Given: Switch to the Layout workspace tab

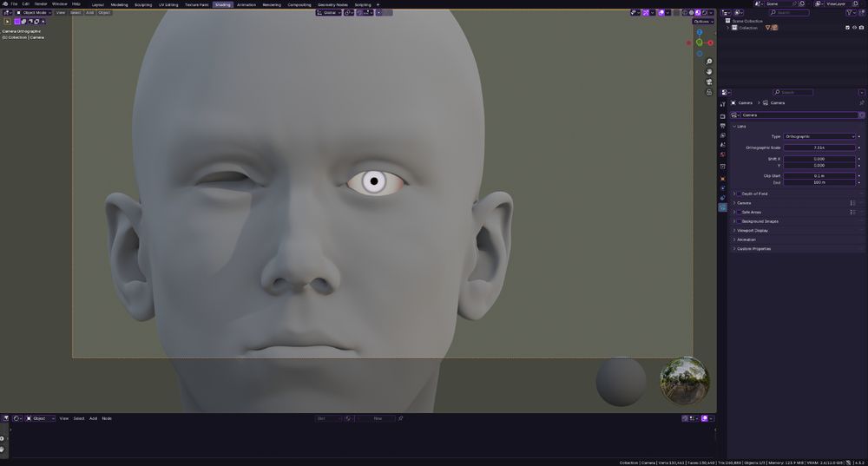Looking at the screenshot, I should (x=98, y=4).
